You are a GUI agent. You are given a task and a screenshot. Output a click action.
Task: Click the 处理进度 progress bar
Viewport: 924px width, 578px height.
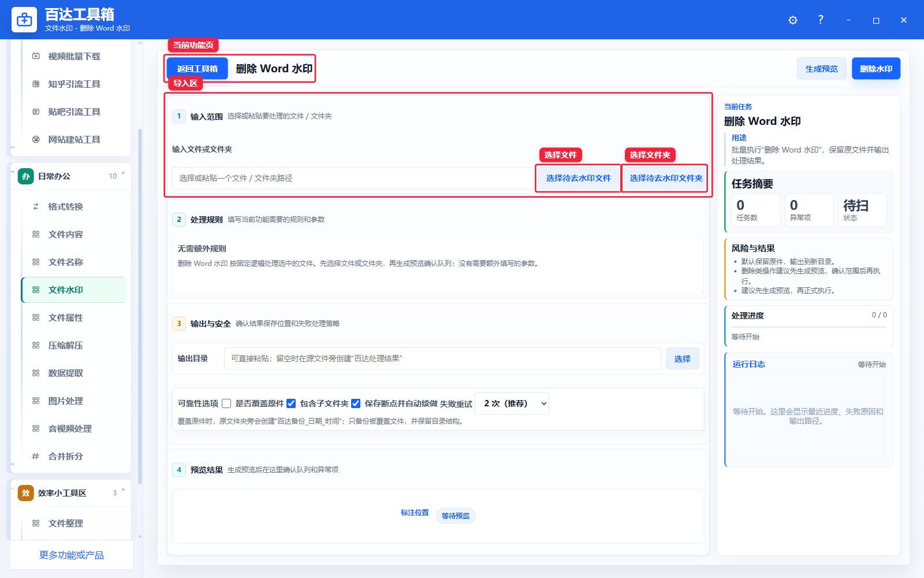click(x=808, y=327)
